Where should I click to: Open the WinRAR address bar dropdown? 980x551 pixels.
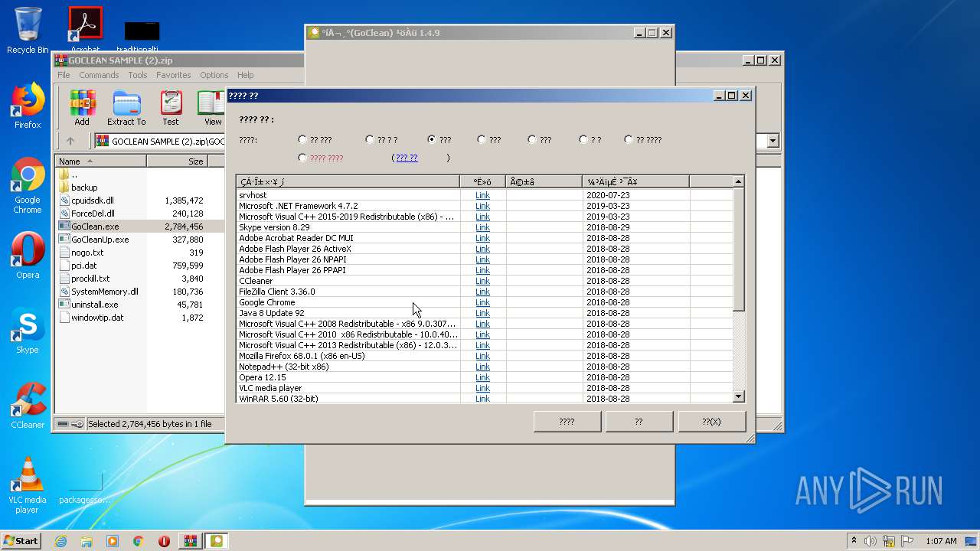click(773, 141)
